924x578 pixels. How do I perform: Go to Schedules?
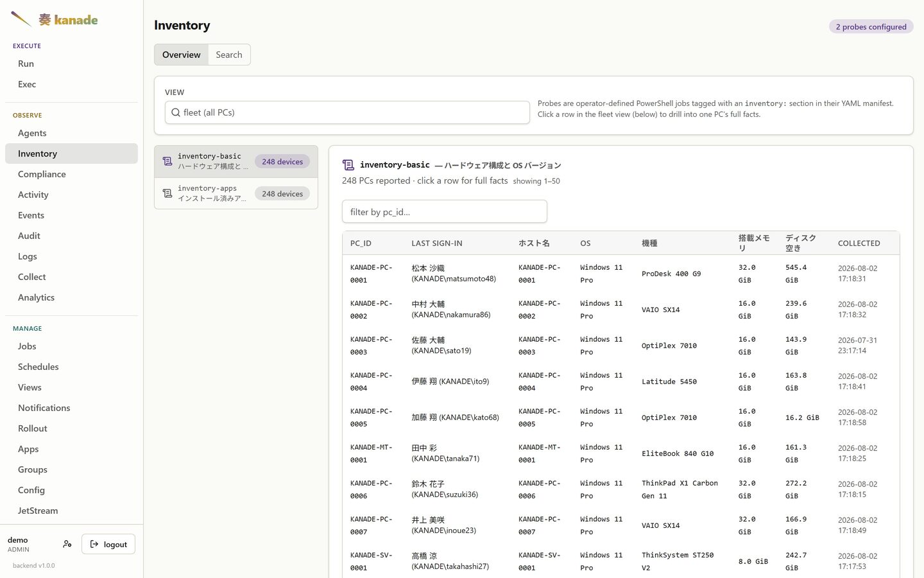[x=71, y=367]
